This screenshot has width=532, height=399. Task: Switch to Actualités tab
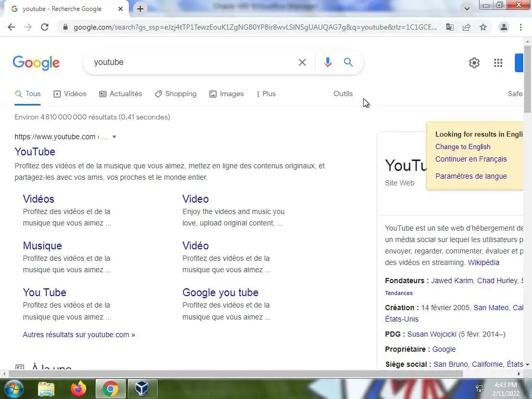121,94
